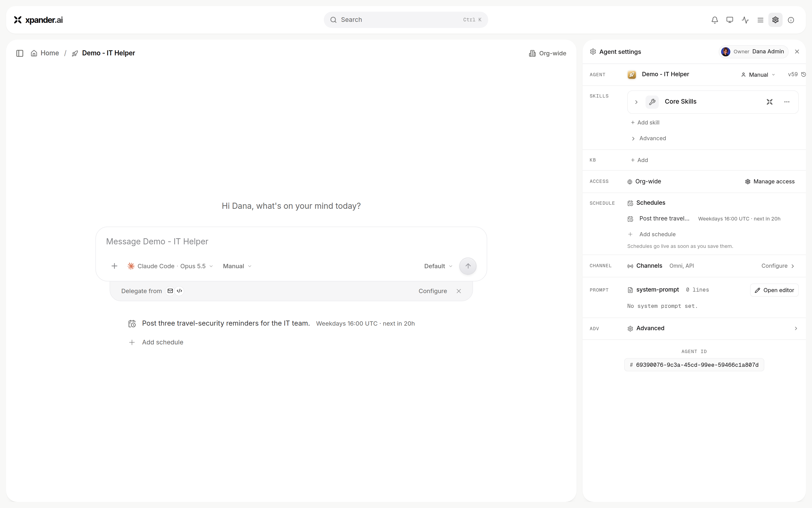Open the activity pulse icon
Viewport: 812px width, 508px height.
point(745,20)
